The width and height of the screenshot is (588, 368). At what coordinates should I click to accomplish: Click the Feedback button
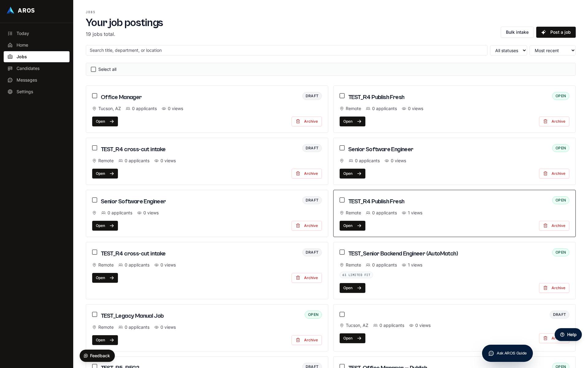(x=97, y=356)
